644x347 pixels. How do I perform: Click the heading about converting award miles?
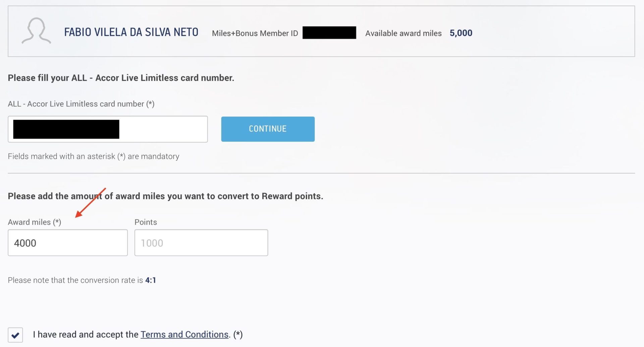pyautogui.click(x=165, y=196)
